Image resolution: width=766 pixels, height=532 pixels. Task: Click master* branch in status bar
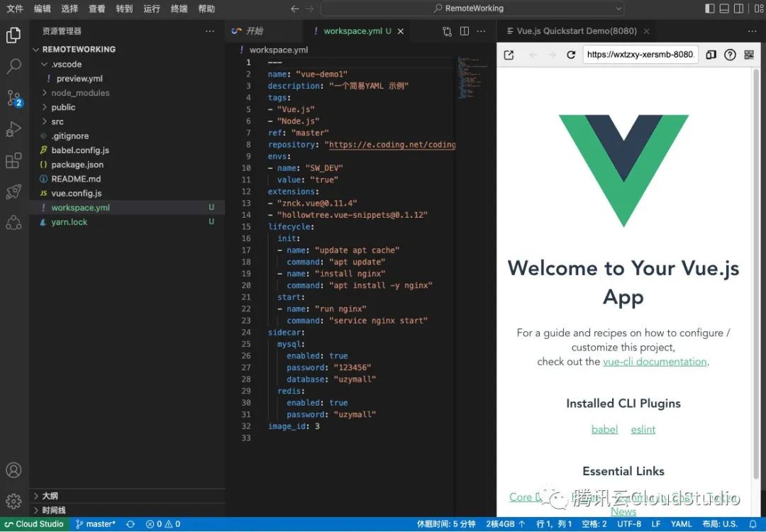pyautogui.click(x=96, y=524)
